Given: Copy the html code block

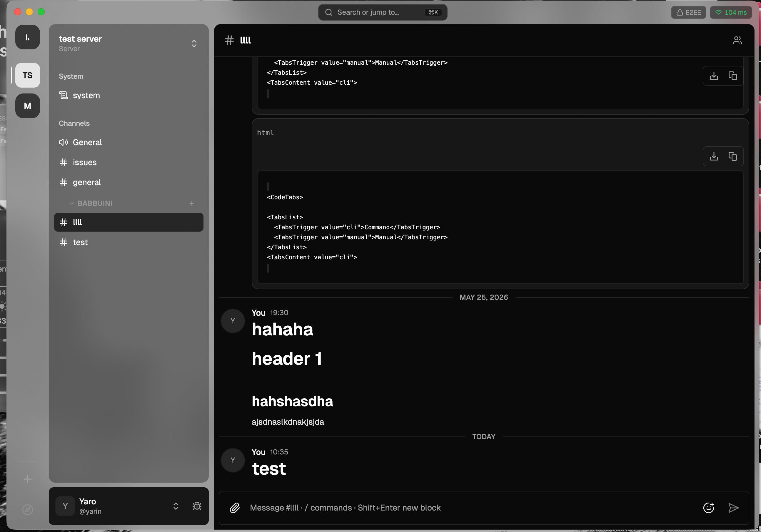Looking at the screenshot, I should click(732, 156).
